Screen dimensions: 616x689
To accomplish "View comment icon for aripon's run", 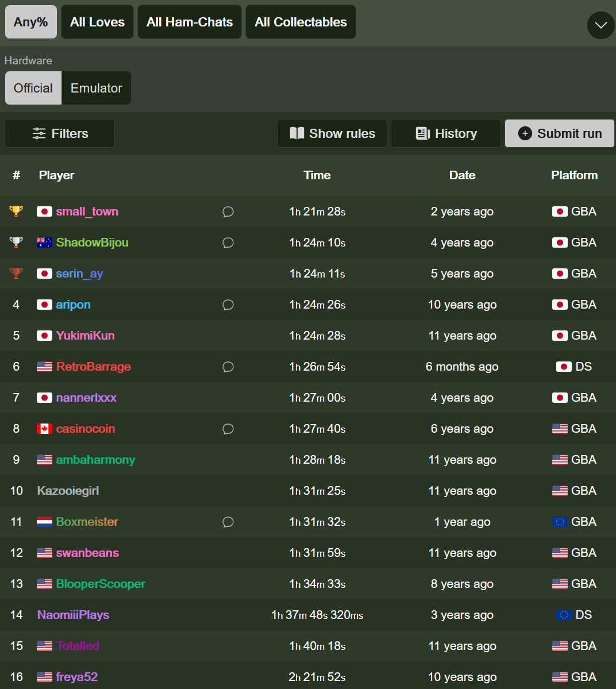I will (x=228, y=305).
